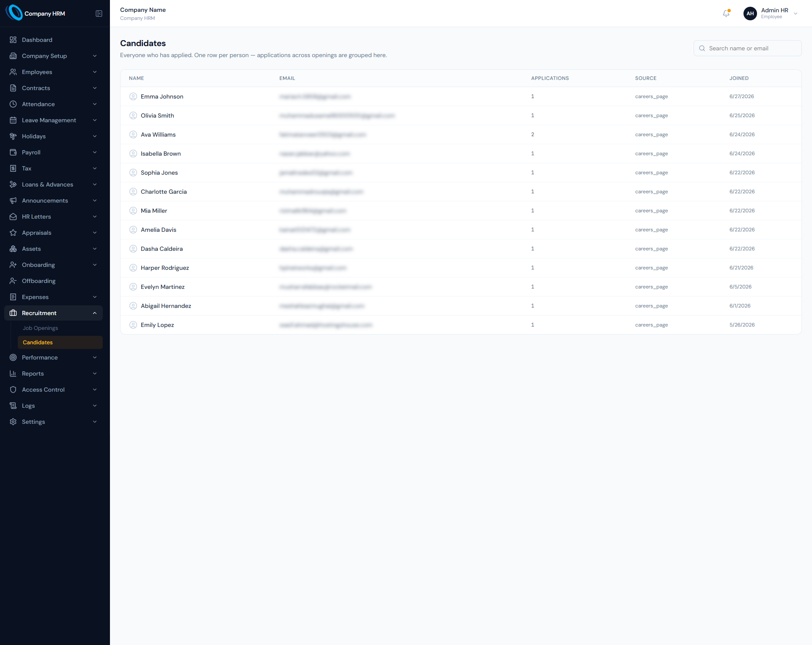Expand the Attendance menu chevron
The image size is (812, 645).
(x=95, y=104)
